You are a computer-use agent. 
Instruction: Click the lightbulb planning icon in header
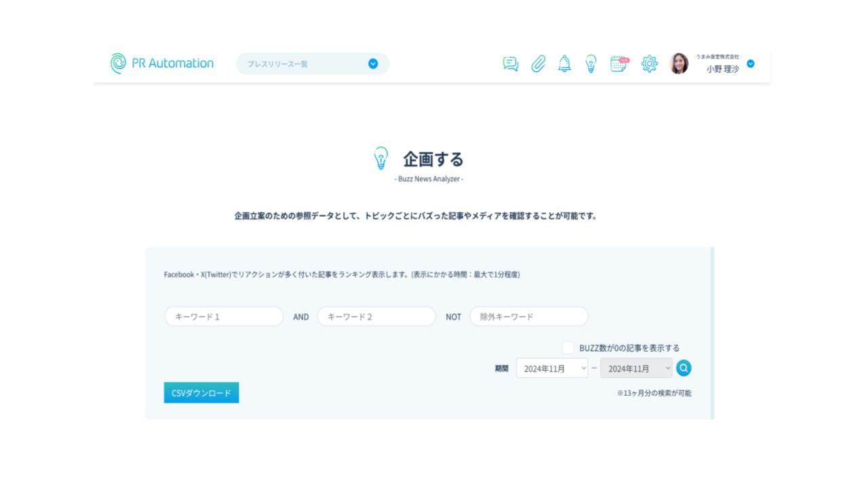tap(591, 64)
